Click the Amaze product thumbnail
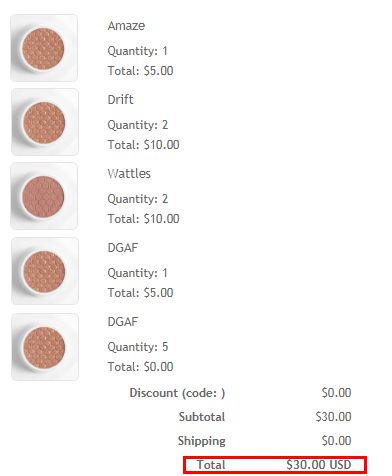The height and width of the screenshot is (476, 392). coord(44,48)
